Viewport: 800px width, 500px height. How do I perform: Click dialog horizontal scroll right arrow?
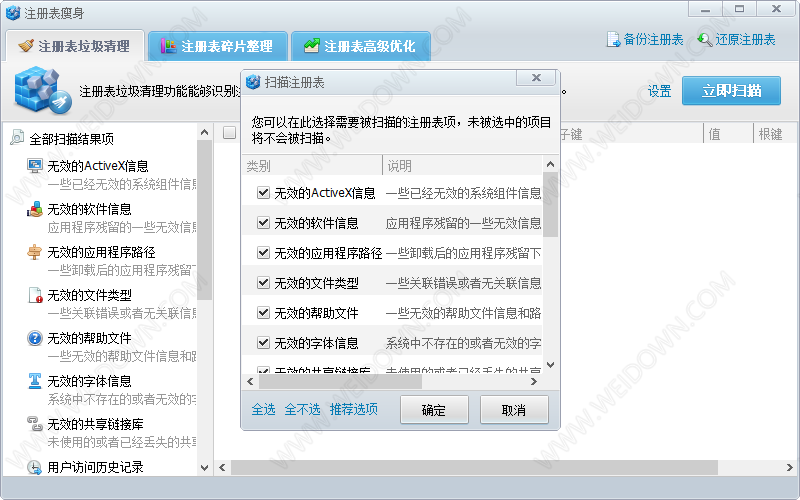click(x=534, y=382)
